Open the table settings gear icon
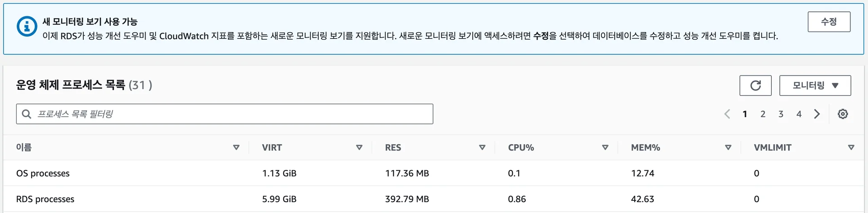Screen dimensions: 868x213 [x=843, y=114]
